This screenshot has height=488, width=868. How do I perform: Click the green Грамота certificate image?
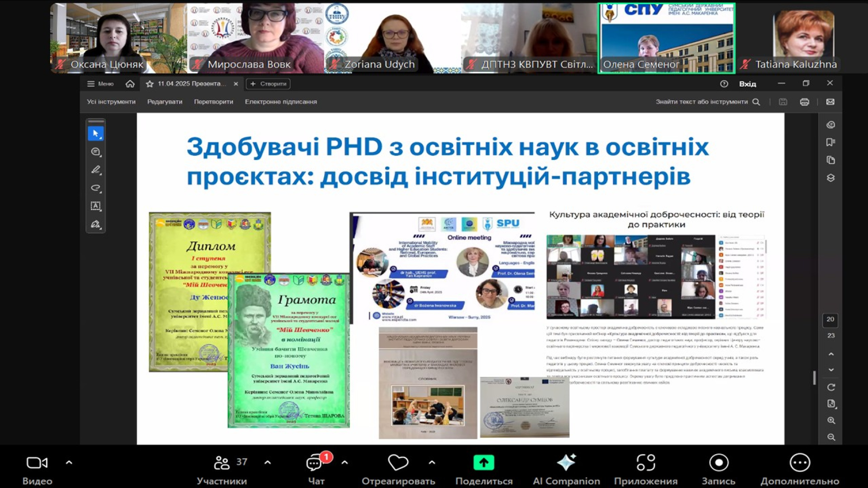coord(288,350)
